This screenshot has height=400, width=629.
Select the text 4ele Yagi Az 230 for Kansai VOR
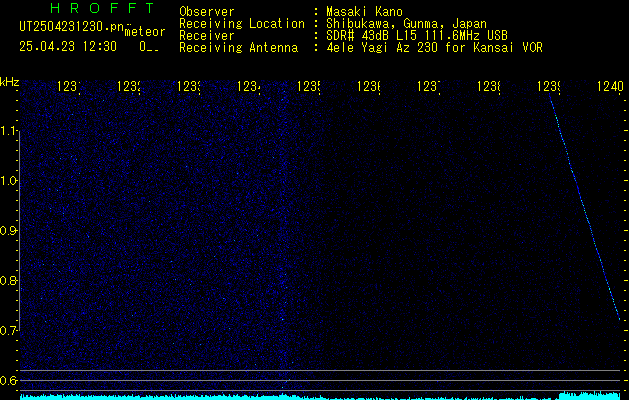434,48
